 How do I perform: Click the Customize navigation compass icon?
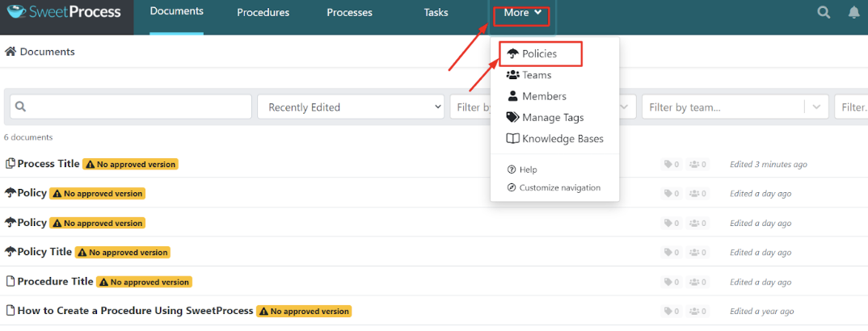pos(512,188)
